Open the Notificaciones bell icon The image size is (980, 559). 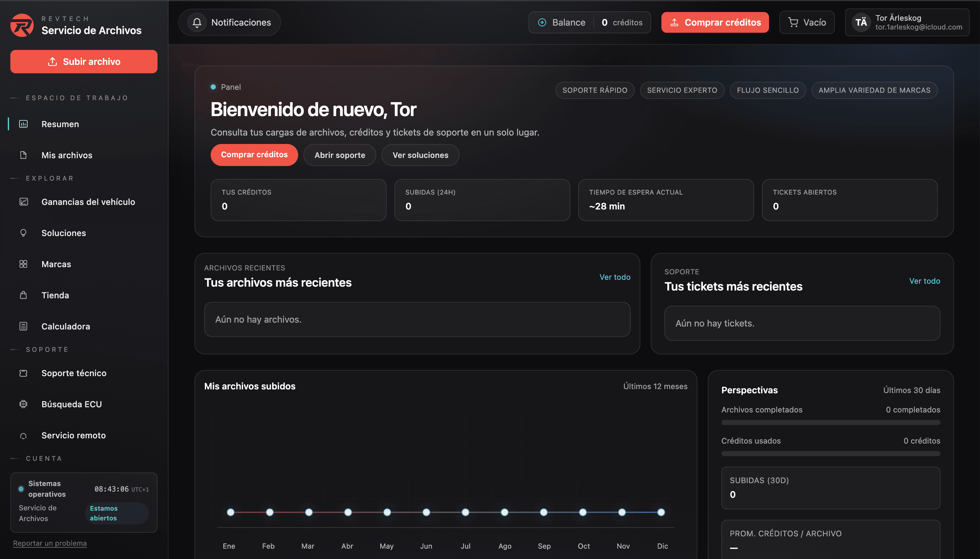tap(197, 22)
